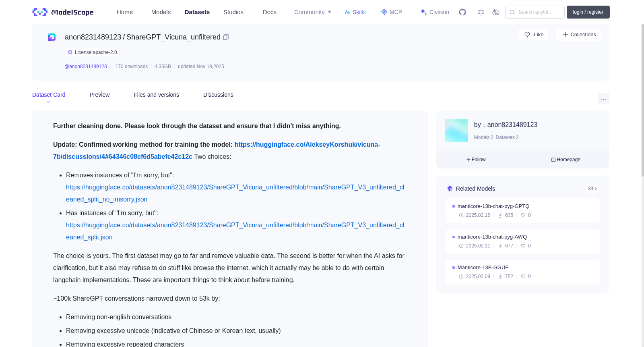Screen dimensions: 644x347
Task: Open the Discussions tab
Action: 218,95
